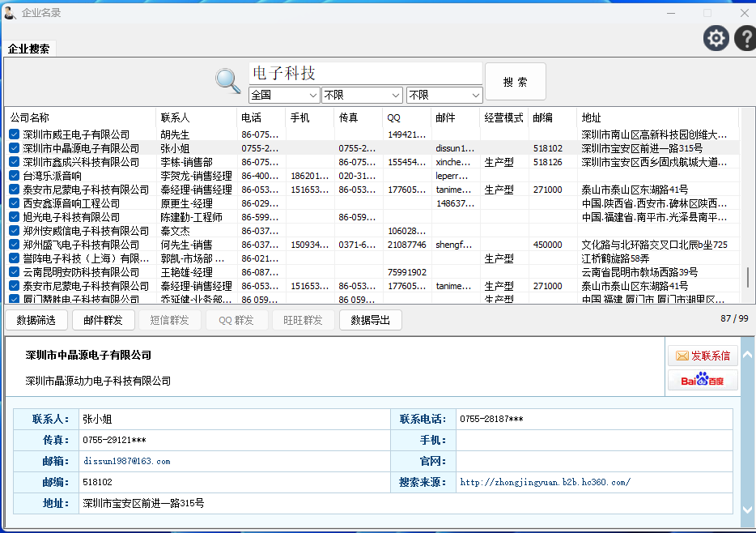Screen dimensions: 756x533
Task: Click the magnifying glass search icon
Action: pyautogui.click(x=227, y=80)
